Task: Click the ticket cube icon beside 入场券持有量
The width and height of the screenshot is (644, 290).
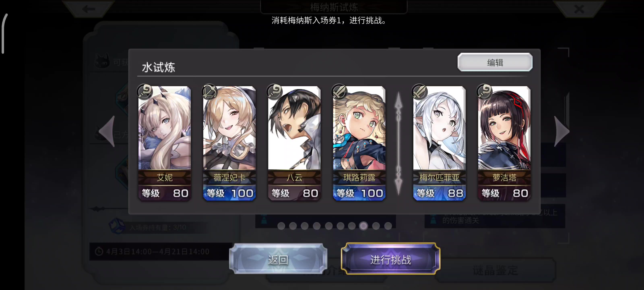Action: pyautogui.click(x=117, y=226)
